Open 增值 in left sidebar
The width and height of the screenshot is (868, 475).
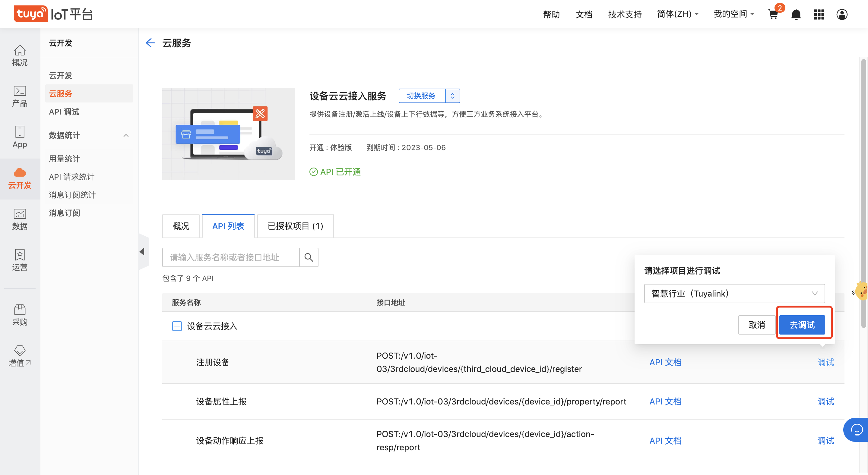tap(20, 356)
